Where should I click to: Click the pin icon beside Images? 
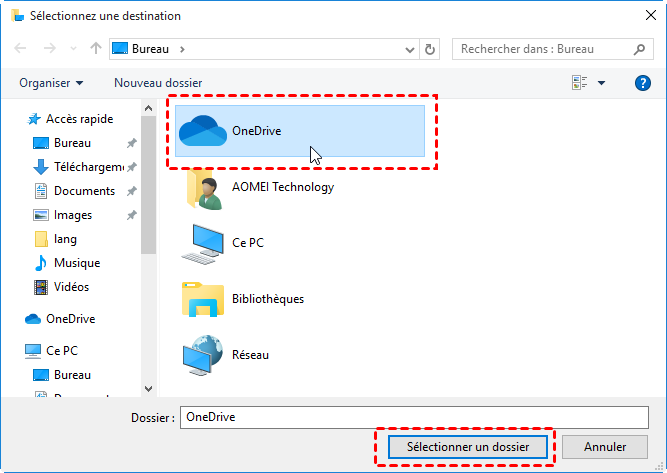pyautogui.click(x=132, y=215)
